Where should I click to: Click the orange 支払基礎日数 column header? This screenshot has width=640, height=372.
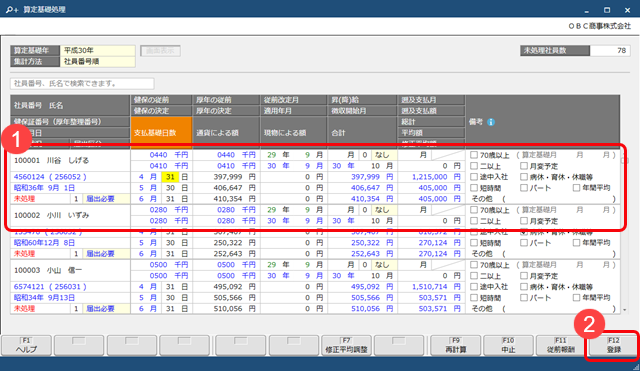(x=161, y=132)
